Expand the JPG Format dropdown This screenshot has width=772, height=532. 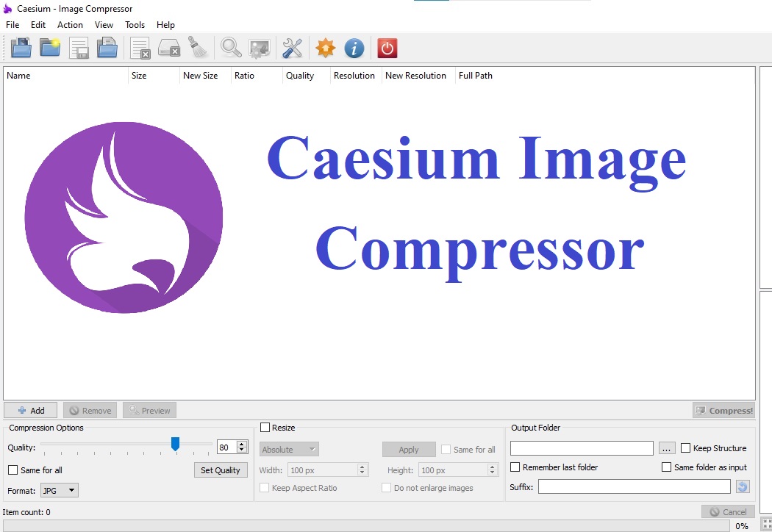click(60, 490)
